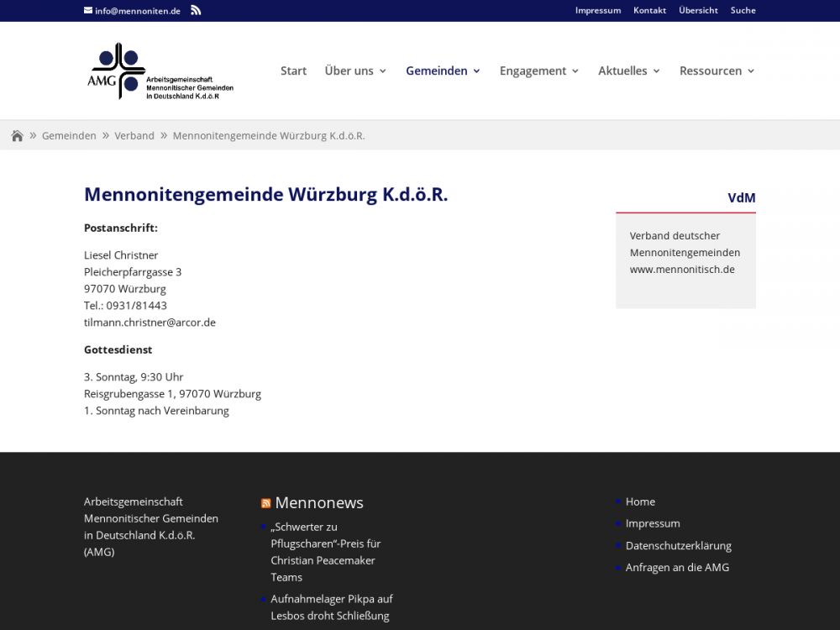
Task: Open Kontakt in the top bar
Action: tap(649, 11)
